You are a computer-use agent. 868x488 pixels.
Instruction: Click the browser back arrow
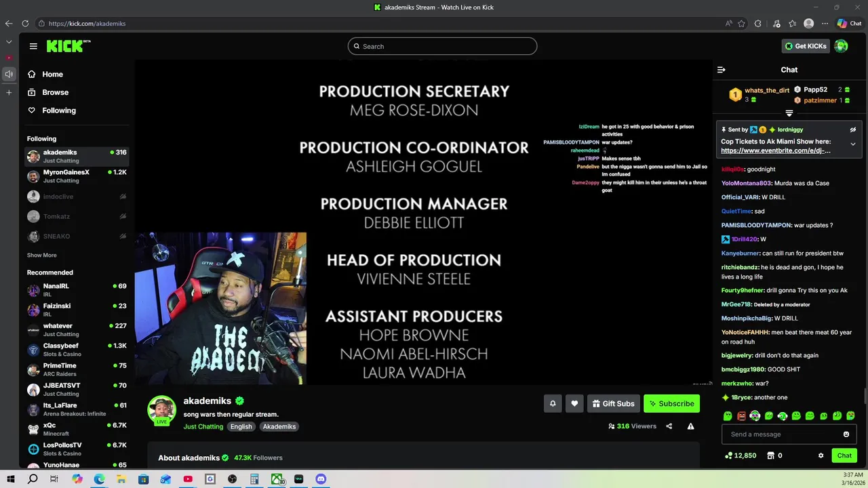(x=9, y=23)
